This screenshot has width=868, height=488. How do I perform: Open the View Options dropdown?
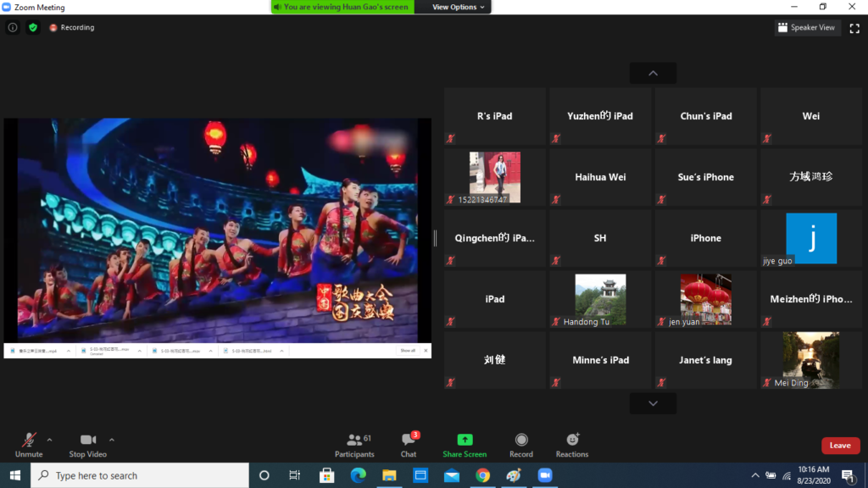[x=458, y=7]
